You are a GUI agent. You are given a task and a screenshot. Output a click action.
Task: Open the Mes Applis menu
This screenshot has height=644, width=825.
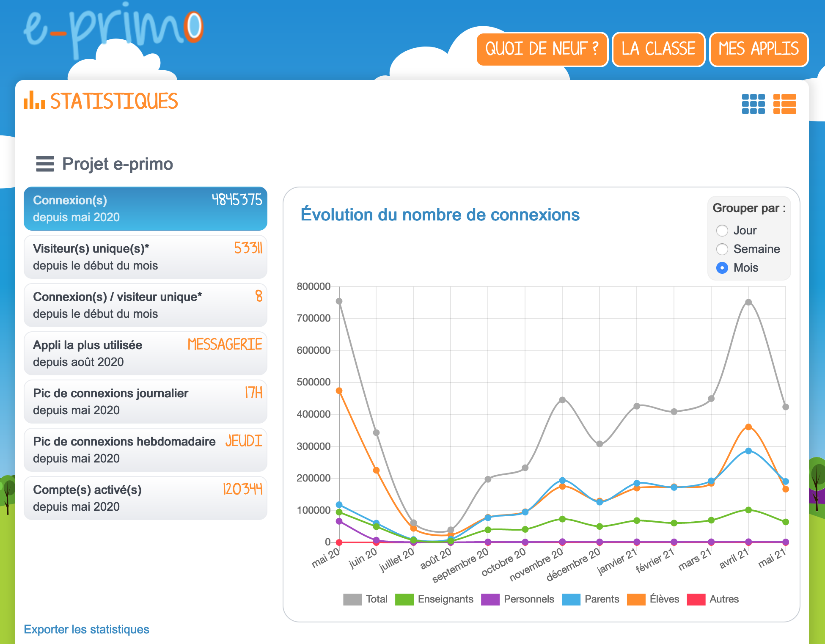(x=759, y=49)
